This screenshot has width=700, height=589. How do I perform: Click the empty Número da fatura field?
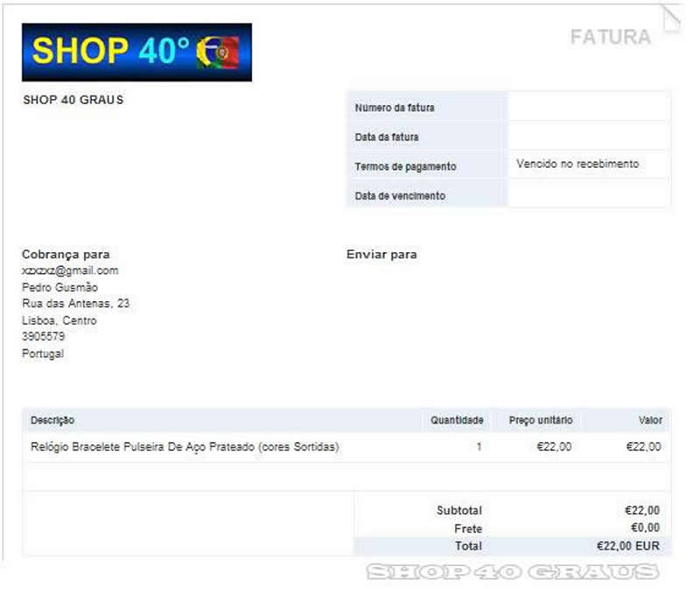(588, 107)
